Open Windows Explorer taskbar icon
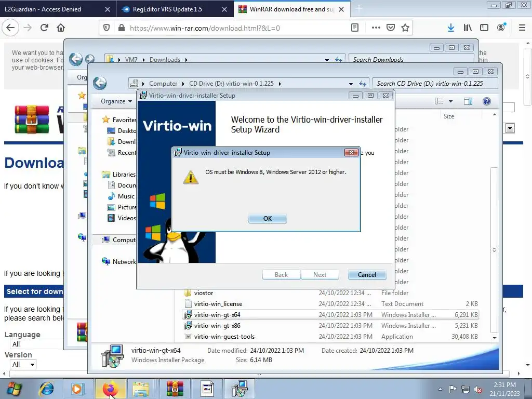The height and width of the screenshot is (399, 532). point(141,389)
